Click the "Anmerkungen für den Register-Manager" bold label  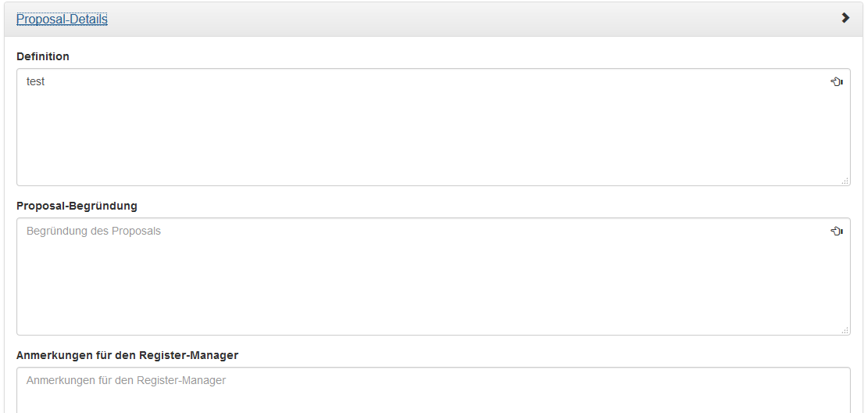coord(127,355)
